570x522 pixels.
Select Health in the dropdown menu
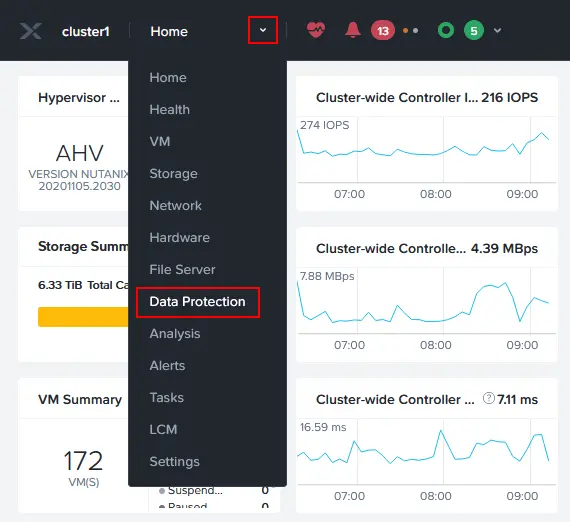tap(169, 109)
